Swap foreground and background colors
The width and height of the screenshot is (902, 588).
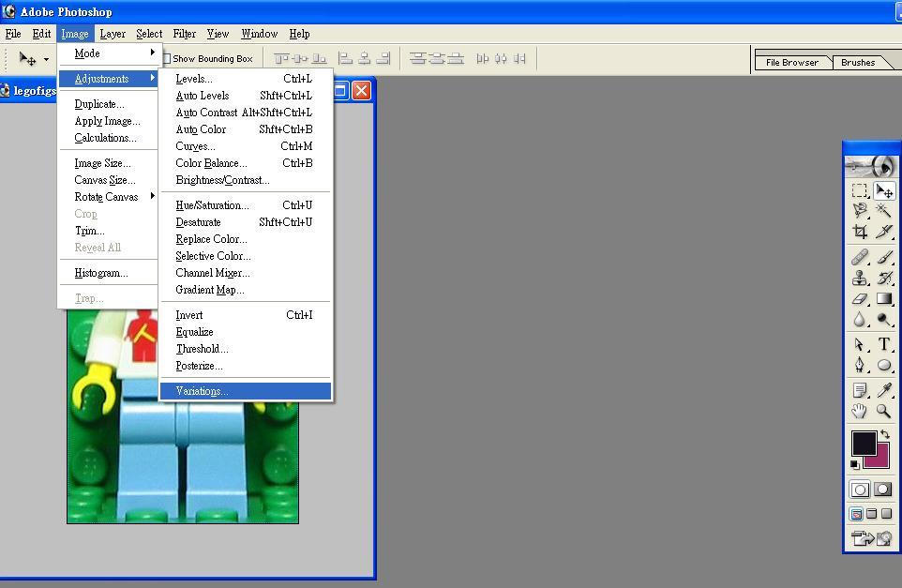click(885, 435)
